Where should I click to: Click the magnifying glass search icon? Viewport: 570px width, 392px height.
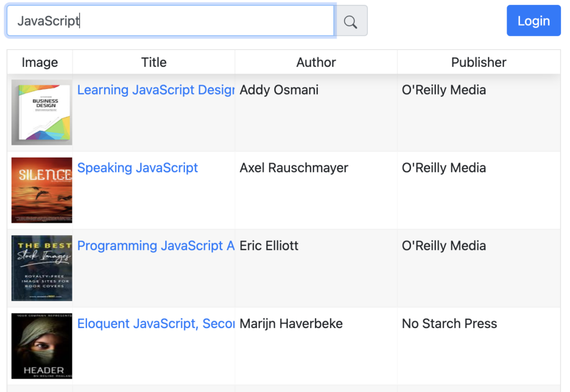pos(351,21)
